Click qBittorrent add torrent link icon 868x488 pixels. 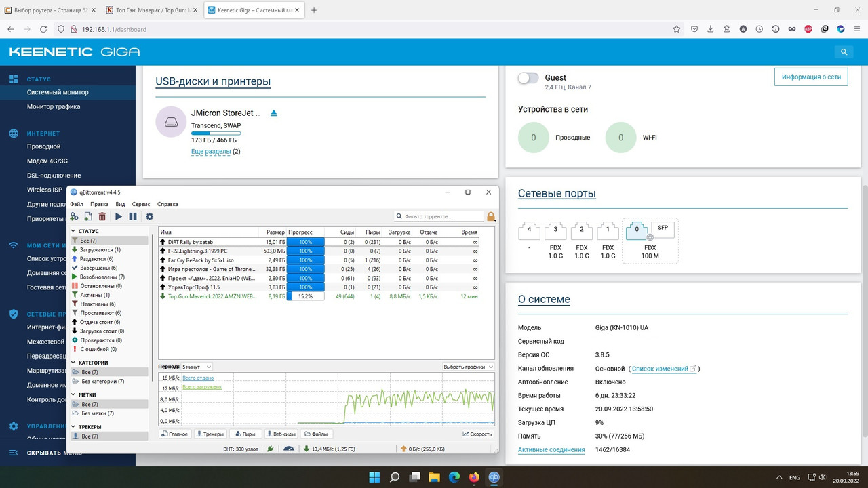tap(74, 216)
